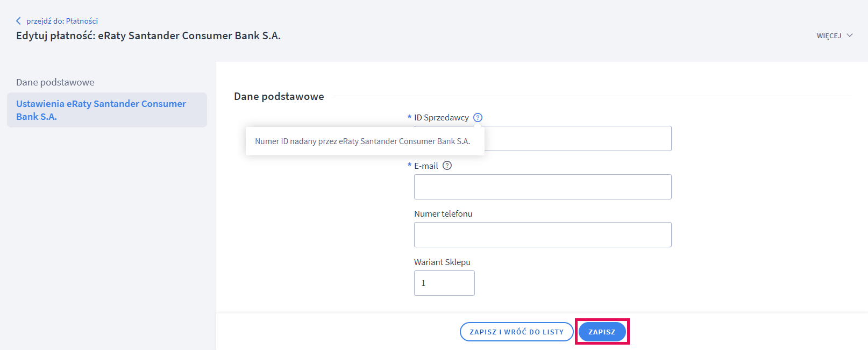This screenshot has width=868, height=350.
Task: Open the WIĘCEJ dropdown menu
Action: pyautogui.click(x=835, y=35)
